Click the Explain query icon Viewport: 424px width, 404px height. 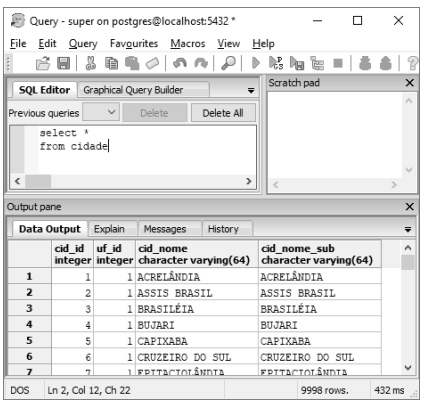click(x=317, y=63)
